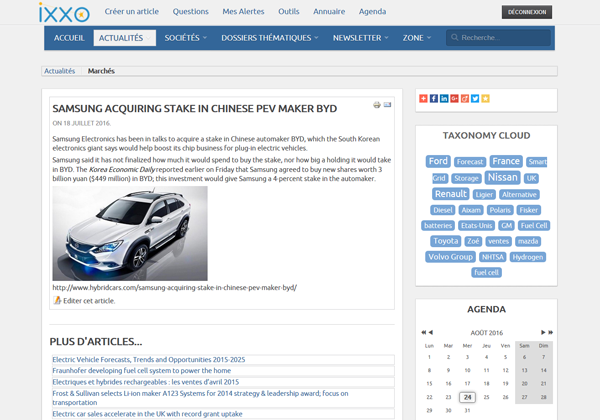This screenshot has width=600, height=420.
Task: Select the Storage taxonomy tag
Action: [x=466, y=178]
